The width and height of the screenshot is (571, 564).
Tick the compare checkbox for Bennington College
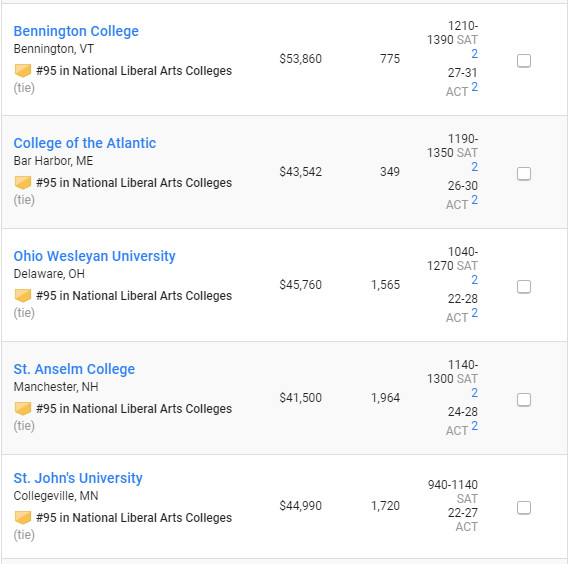pos(524,60)
